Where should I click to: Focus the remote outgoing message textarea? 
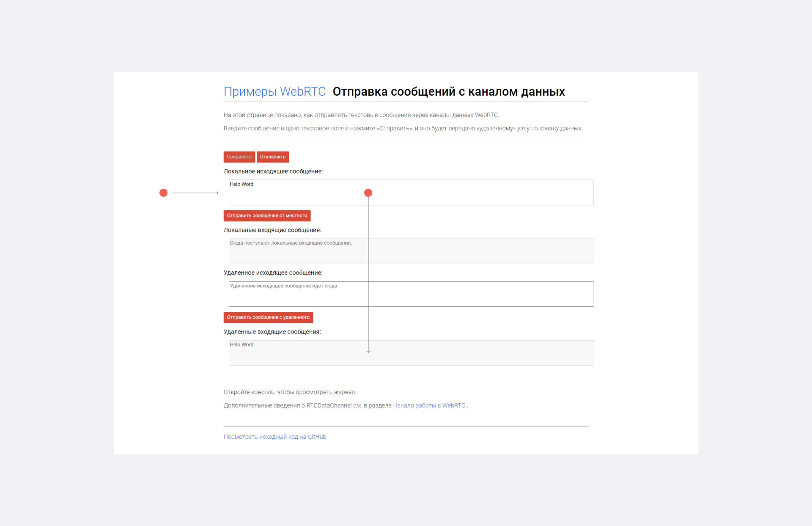click(x=465, y=294)
